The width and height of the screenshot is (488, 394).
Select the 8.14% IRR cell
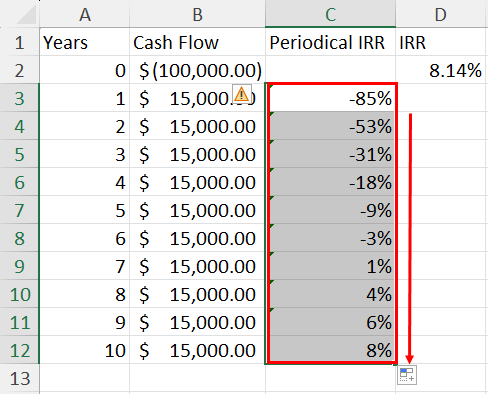pos(440,70)
